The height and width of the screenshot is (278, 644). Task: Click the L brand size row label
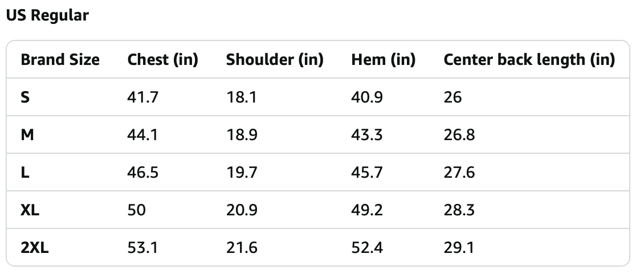pos(25,173)
